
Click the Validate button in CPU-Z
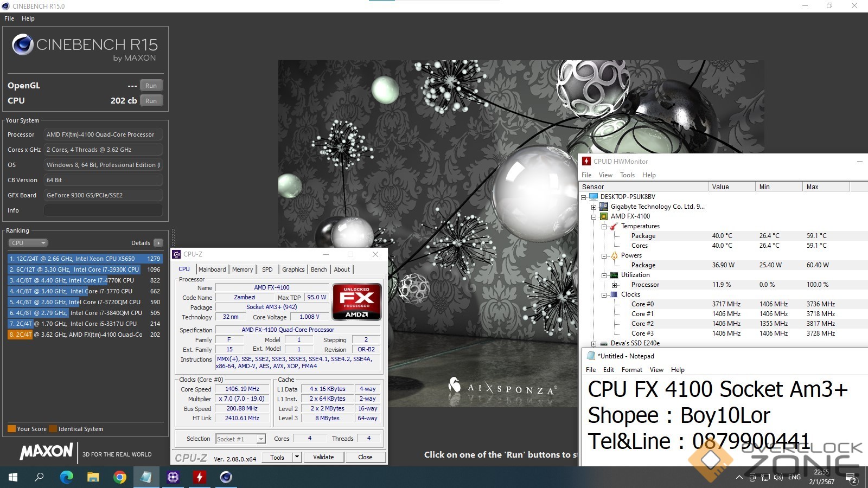(x=323, y=457)
